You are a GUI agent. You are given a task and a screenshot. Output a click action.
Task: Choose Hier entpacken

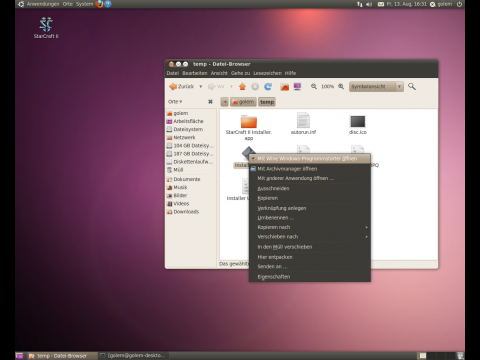click(x=310, y=257)
